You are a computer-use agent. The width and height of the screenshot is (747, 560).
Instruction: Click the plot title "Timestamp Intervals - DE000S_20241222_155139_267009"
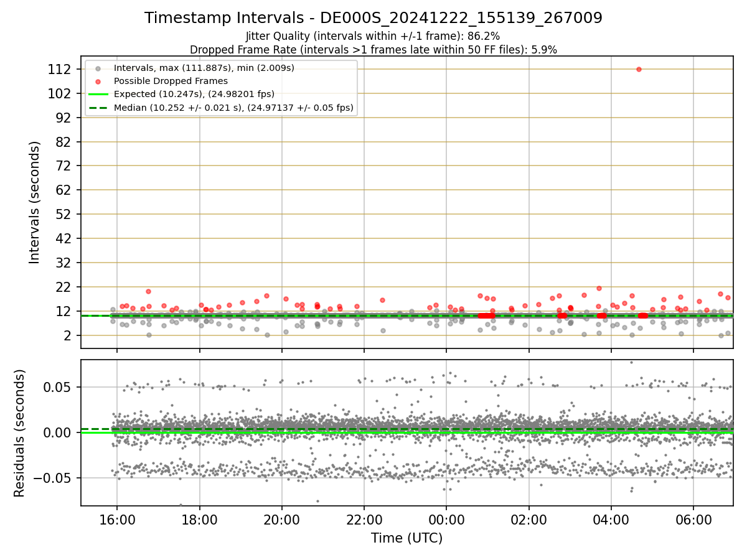tap(374, 18)
